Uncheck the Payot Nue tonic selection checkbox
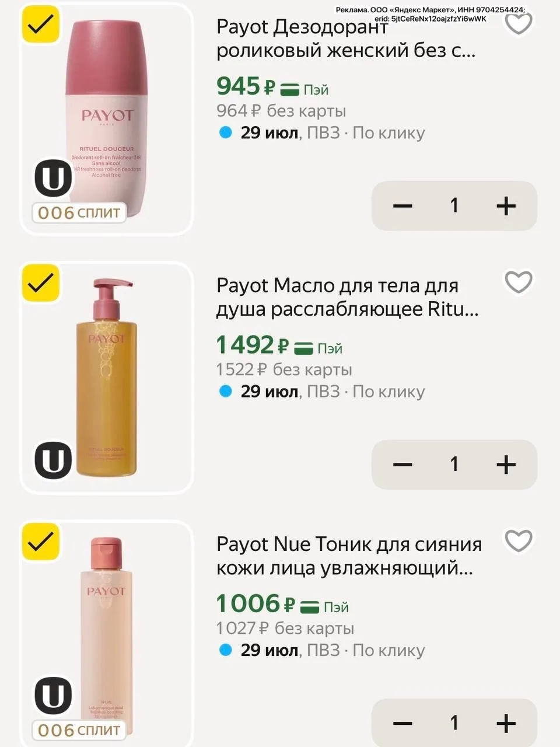The height and width of the screenshot is (747, 560). click(41, 542)
